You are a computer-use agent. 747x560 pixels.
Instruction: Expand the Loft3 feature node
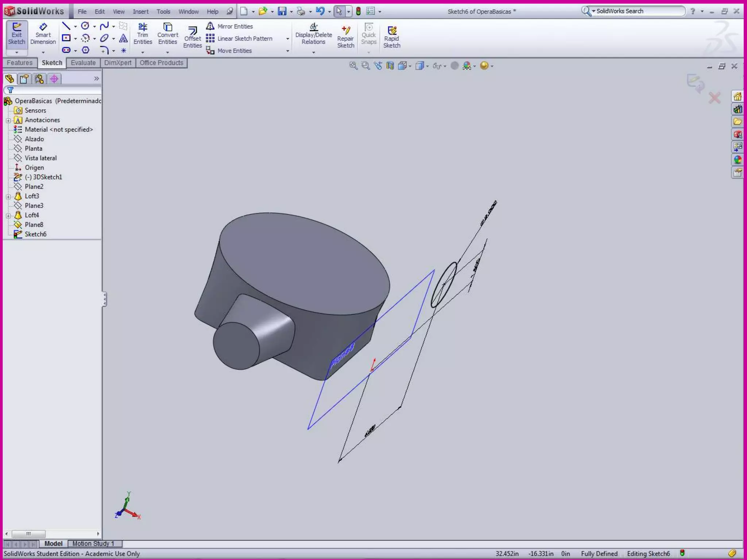(8, 197)
